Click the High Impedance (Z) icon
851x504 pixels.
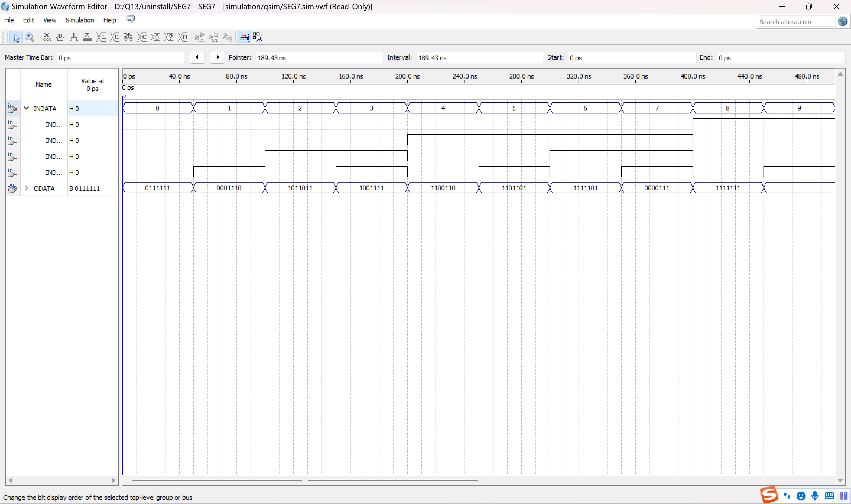[x=87, y=37]
